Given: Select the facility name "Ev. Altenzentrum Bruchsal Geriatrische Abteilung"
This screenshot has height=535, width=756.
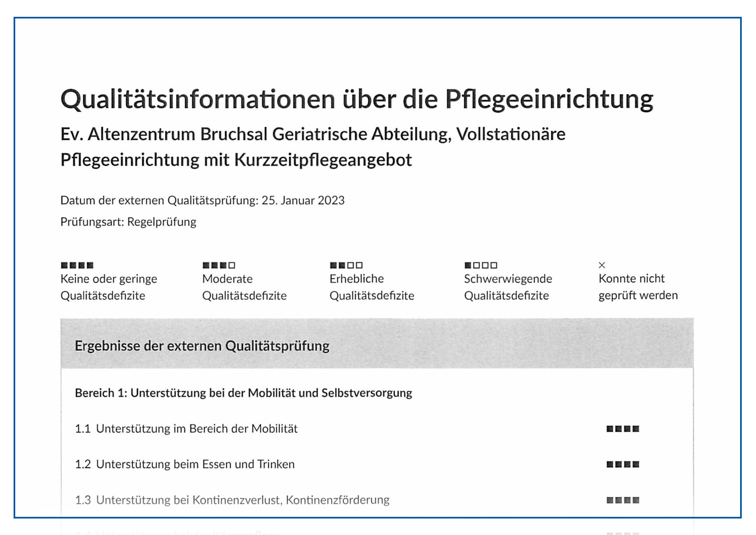Looking at the screenshot, I should tap(256, 134).
